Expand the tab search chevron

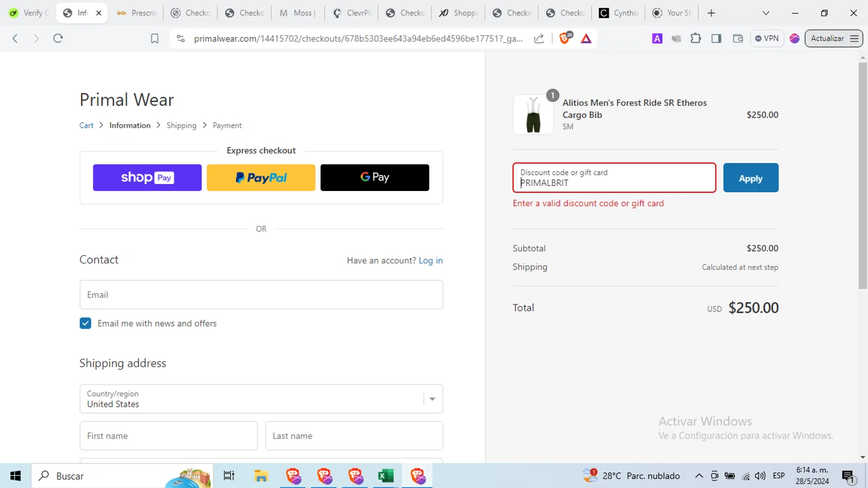point(766,13)
